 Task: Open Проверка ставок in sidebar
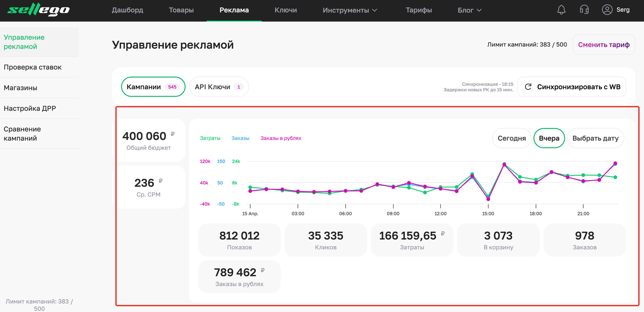click(33, 67)
